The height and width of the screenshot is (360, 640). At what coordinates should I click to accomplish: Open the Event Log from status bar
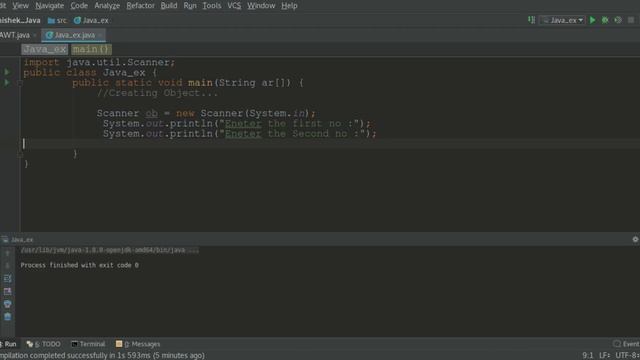[x=627, y=344]
